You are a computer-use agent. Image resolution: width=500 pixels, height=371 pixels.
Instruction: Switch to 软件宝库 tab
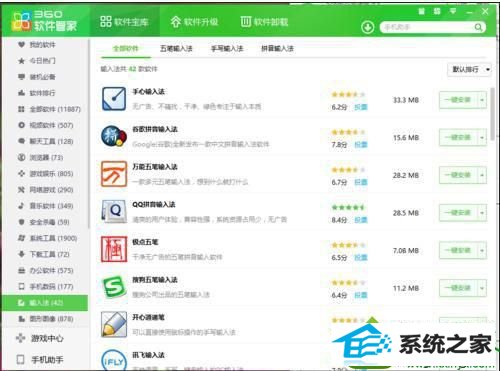point(124,22)
